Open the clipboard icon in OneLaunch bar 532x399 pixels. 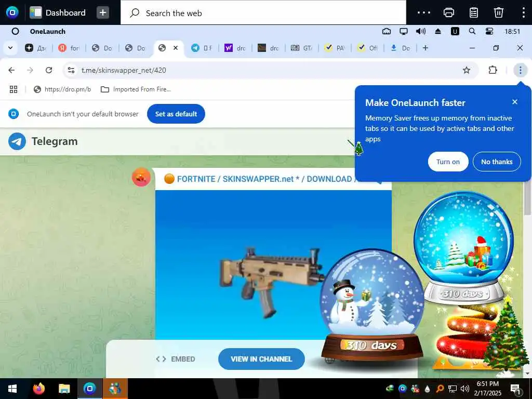[x=474, y=12]
